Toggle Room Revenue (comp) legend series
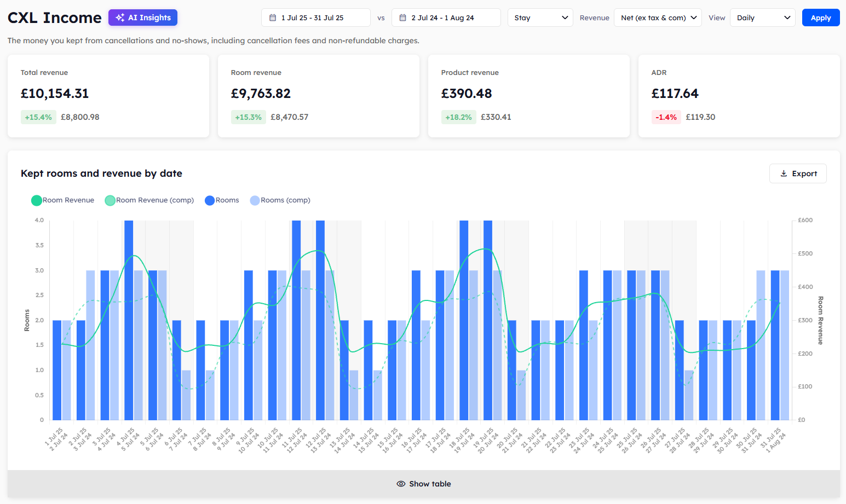Screen dimensions: 846x504 [149, 200]
